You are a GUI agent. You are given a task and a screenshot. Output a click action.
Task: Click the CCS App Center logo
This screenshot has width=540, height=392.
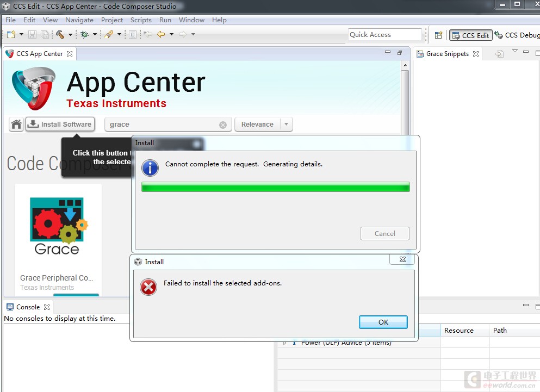[33, 89]
